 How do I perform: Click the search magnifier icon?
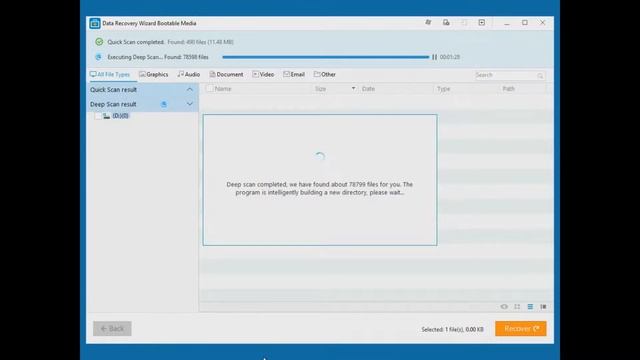pyautogui.click(x=540, y=76)
